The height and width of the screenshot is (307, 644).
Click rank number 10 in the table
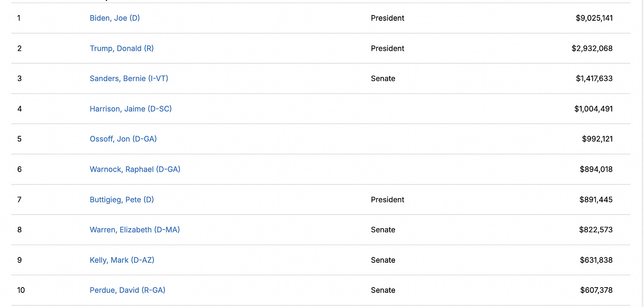21,290
